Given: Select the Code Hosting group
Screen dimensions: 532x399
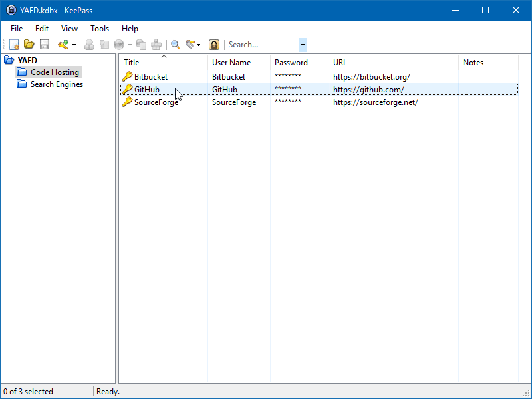Looking at the screenshot, I should tap(55, 72).
